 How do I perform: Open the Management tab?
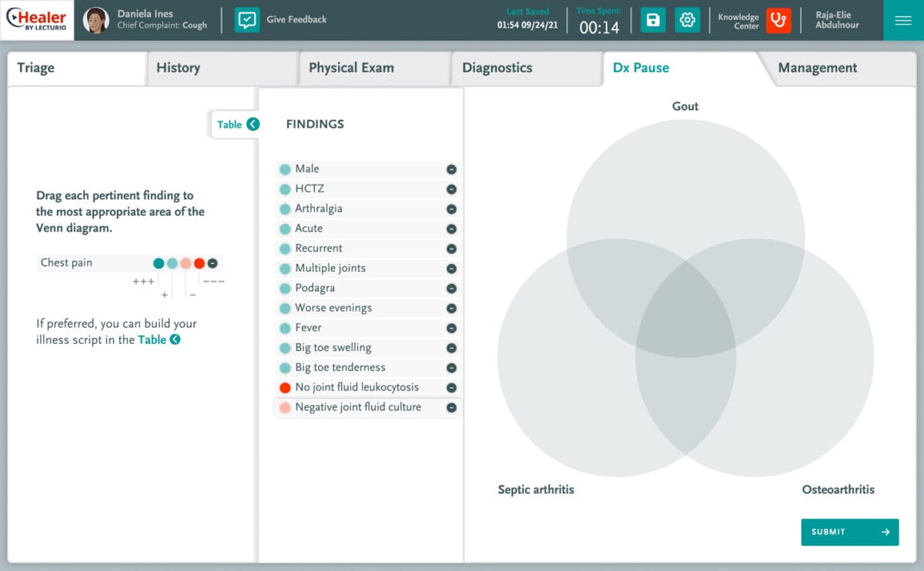click(817, 68)
